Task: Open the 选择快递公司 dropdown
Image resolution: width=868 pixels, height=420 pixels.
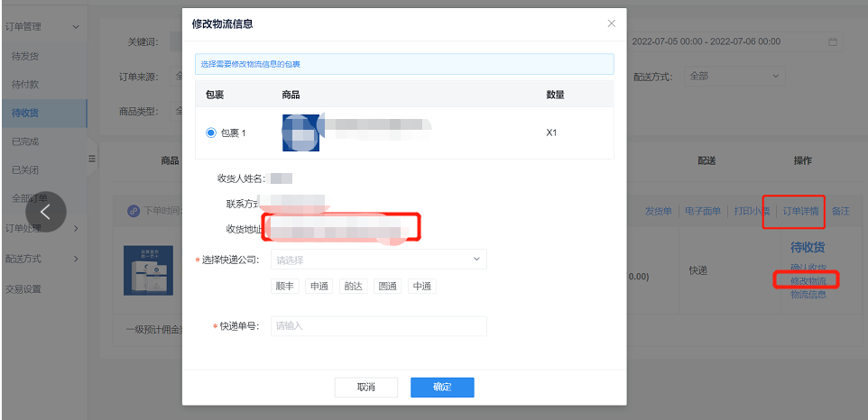Action: point(378,260)
